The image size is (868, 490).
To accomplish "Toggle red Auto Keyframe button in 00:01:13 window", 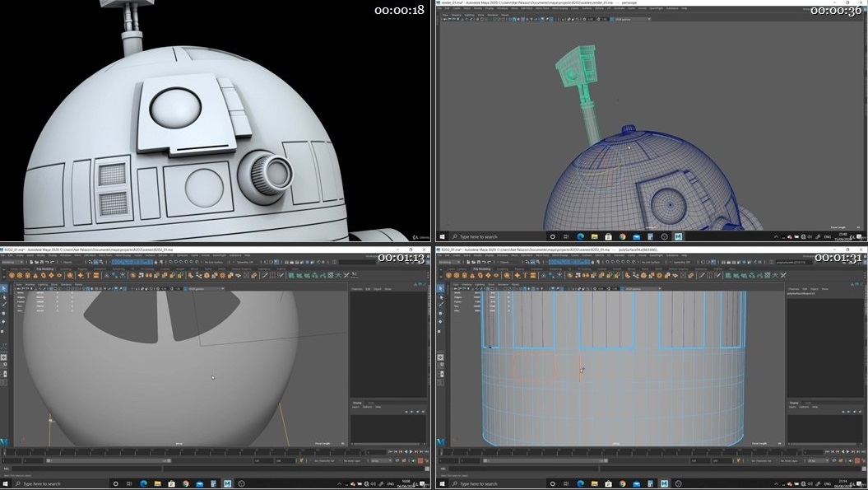I will (420, 460).
